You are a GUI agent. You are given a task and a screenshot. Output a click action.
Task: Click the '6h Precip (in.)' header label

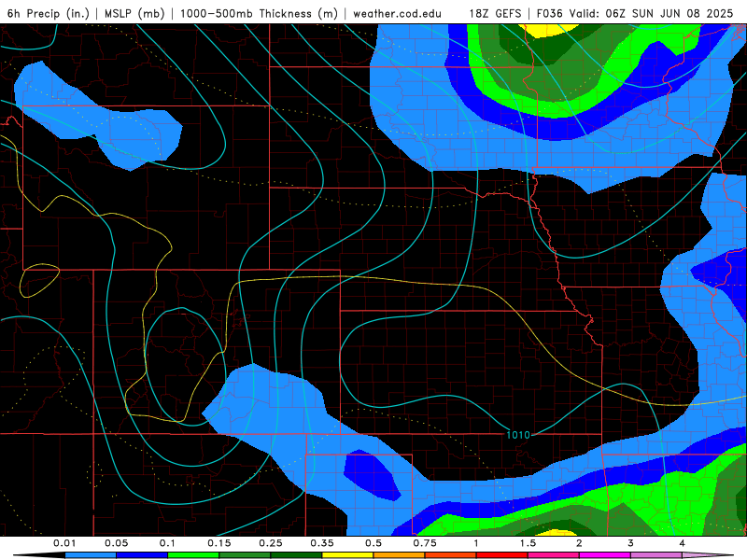pyautogui.click(x=49, y=13)
